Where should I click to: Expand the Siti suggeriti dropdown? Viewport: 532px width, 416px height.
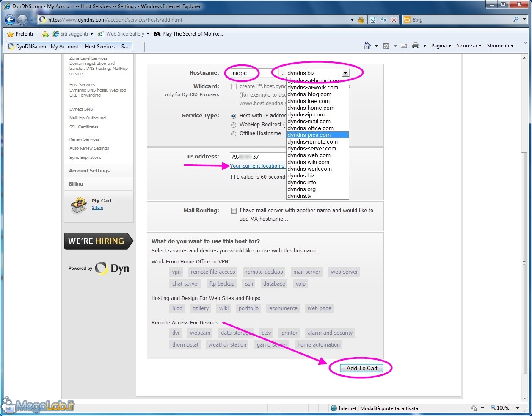pos(91,34)
